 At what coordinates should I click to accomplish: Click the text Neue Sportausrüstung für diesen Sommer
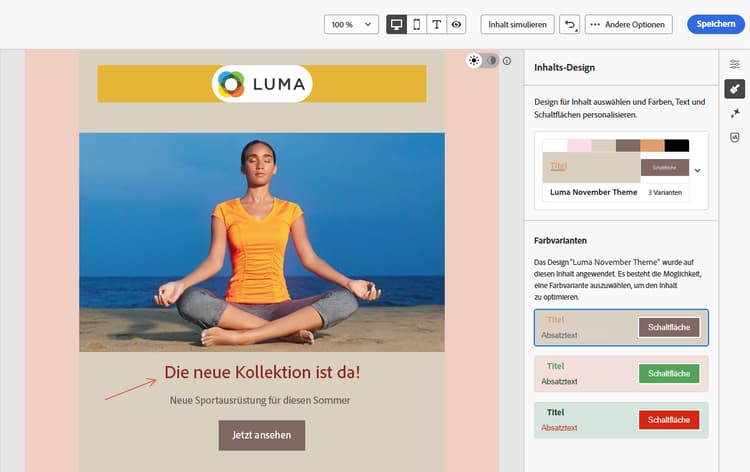coord(260,400)
